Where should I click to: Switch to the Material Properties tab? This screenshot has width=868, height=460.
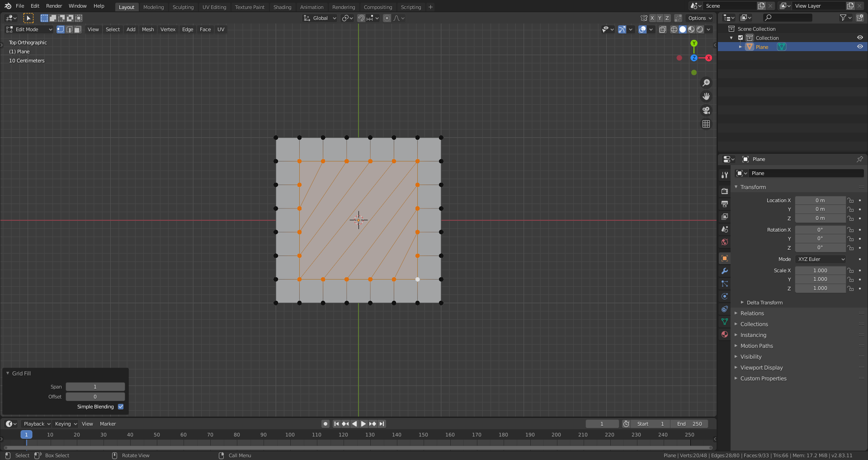[x=724, y=334]
